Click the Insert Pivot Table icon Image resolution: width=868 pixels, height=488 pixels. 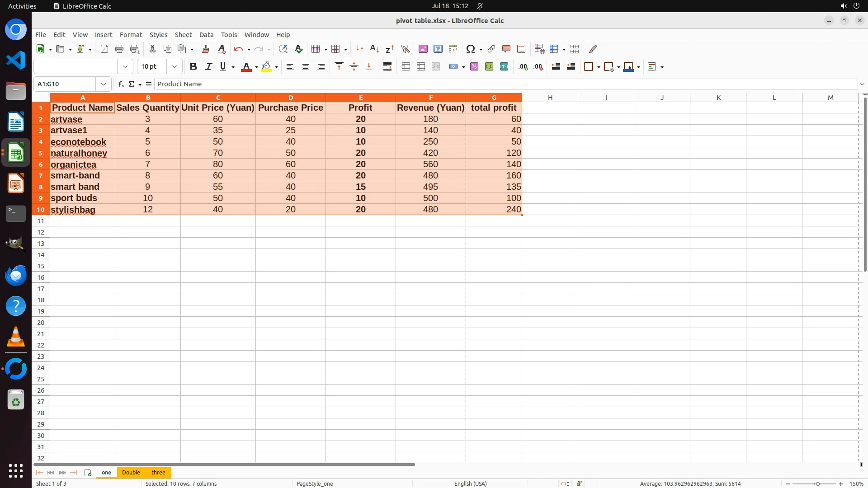[453, 49]
